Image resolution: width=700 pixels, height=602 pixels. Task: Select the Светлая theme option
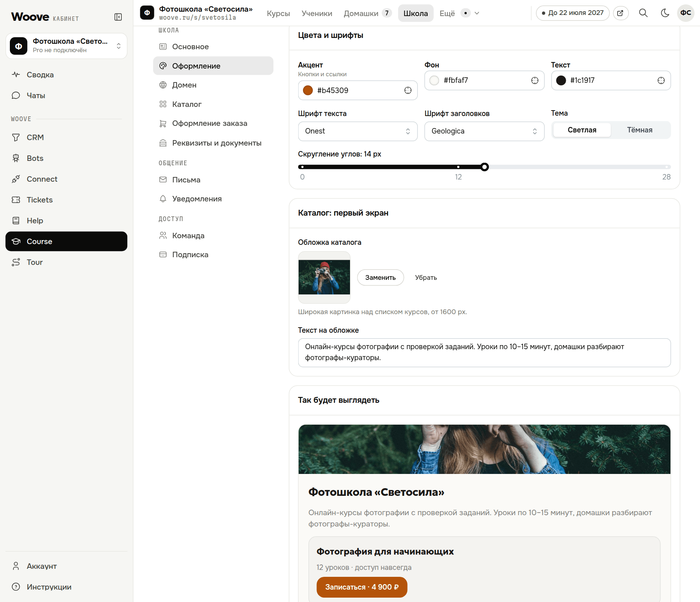582,130
